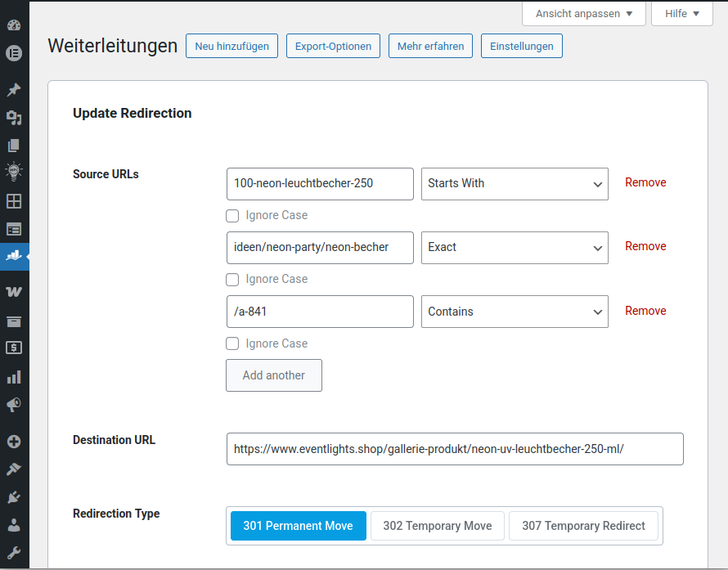The image size is (728, 570).
Task: Open Pages icon in sidebar
Action: click(x=14, y=146)
